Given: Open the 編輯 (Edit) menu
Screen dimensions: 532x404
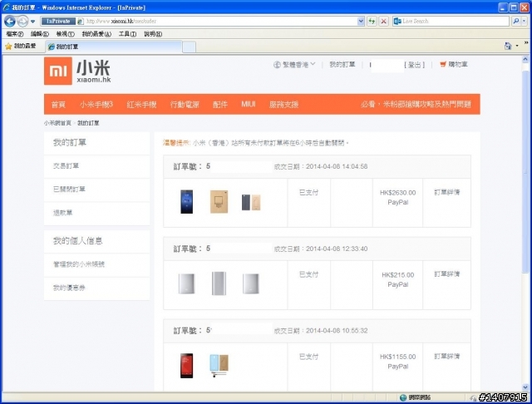Looking at the screenshot, I should pos(40,34).
